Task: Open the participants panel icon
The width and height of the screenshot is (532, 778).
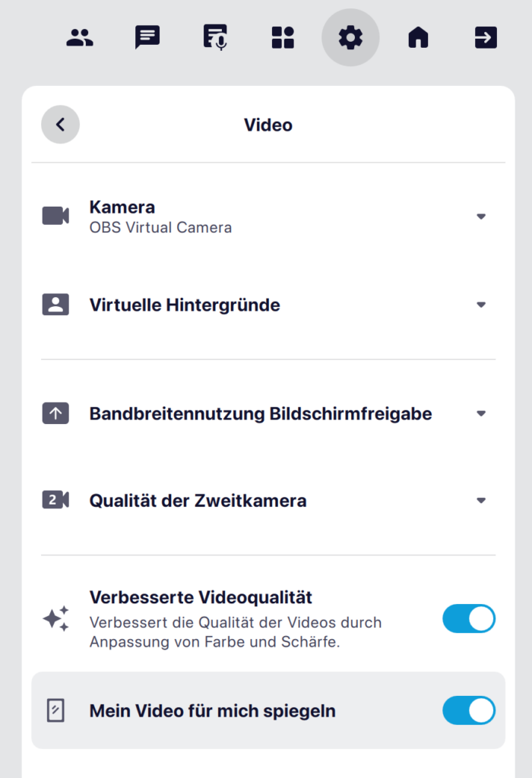Action: click(80, 36)
